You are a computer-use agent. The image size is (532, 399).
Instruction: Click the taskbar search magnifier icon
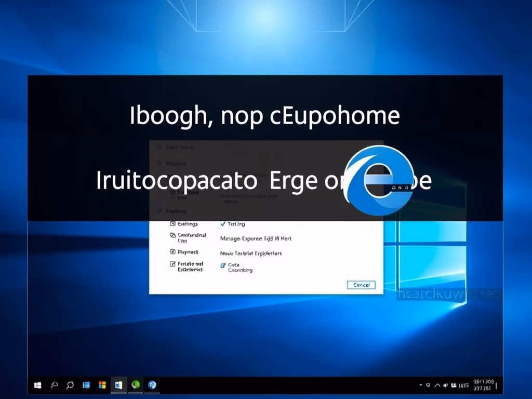click(54, 385)
